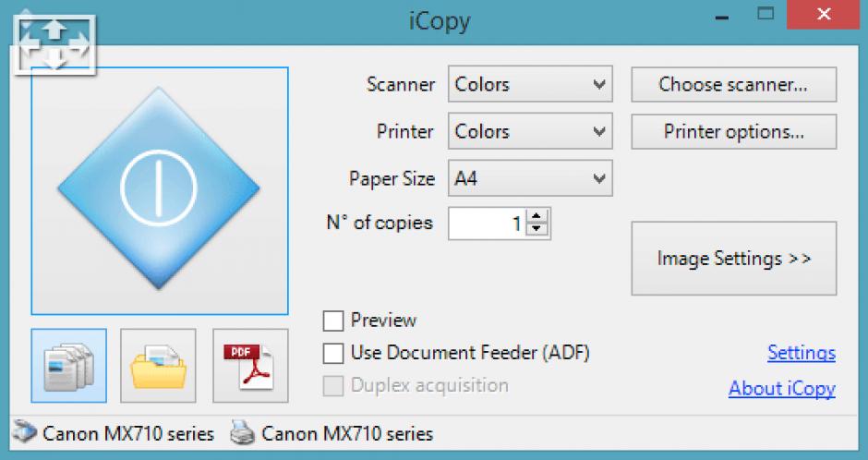This screenshot has width=868, height=460.
Task: Open the Settings link
Action: [x=801, y=353]
